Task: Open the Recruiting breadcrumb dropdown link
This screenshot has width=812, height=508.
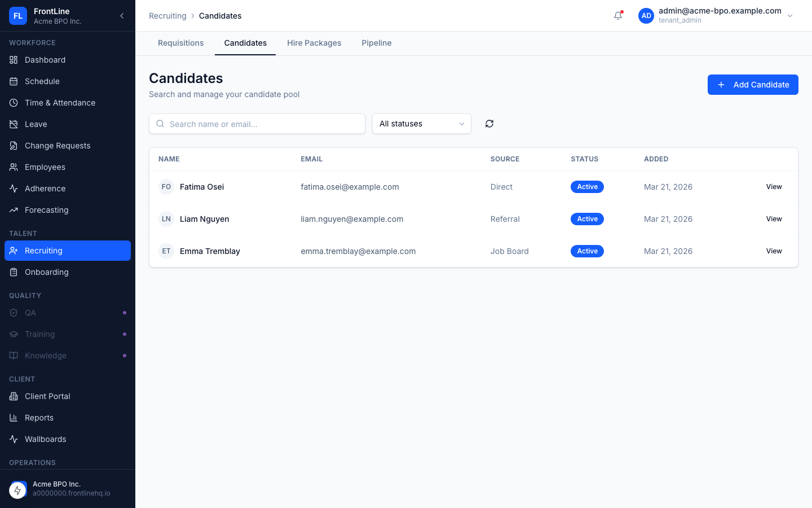Action: click(167, 16)
